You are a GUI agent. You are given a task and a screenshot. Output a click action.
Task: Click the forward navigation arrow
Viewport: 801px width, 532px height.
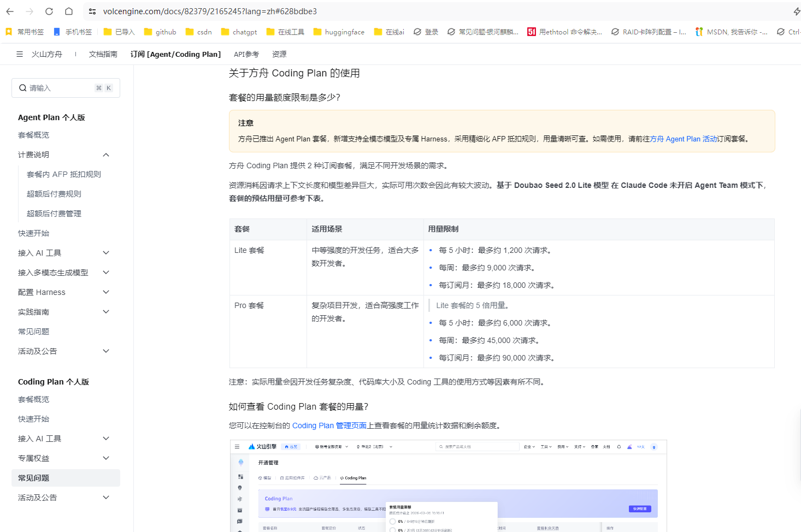point(30,11)
